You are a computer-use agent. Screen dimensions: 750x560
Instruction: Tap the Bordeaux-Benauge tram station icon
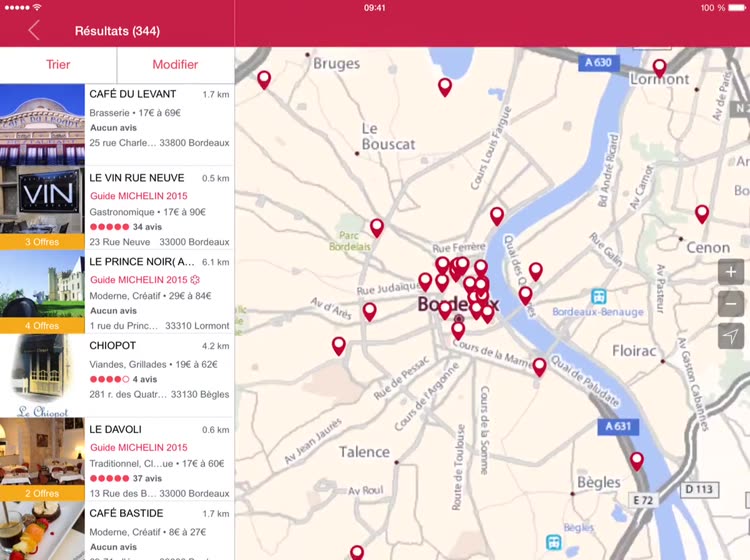[x=598, y=296]
